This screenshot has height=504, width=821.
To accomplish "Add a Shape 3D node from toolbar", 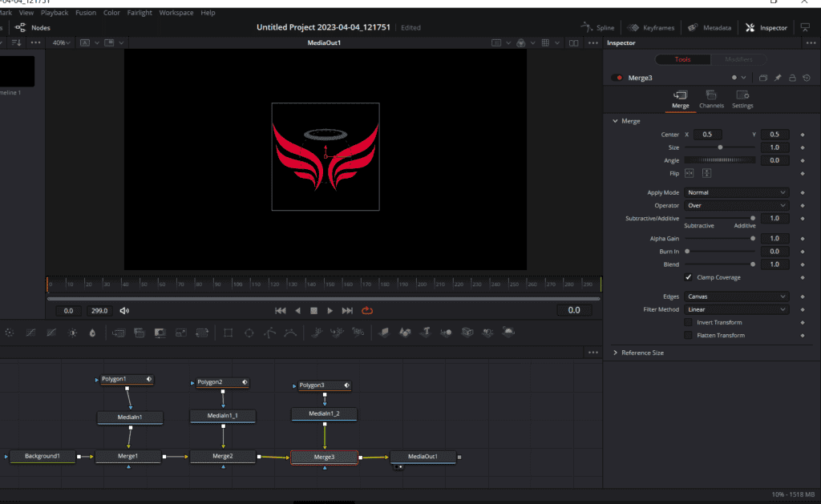I will point(405,333).
